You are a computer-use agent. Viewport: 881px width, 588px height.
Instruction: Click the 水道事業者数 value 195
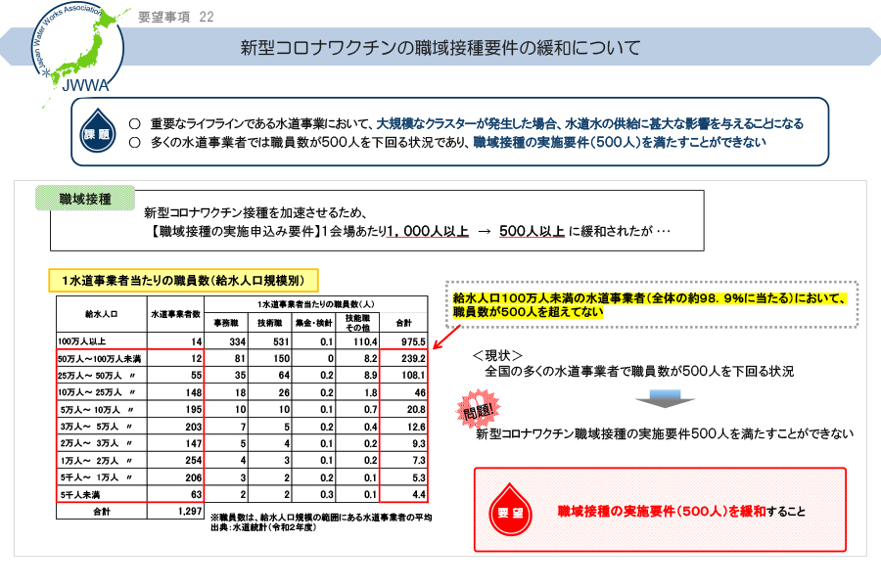pyautogui.click(x=193, y=409)
